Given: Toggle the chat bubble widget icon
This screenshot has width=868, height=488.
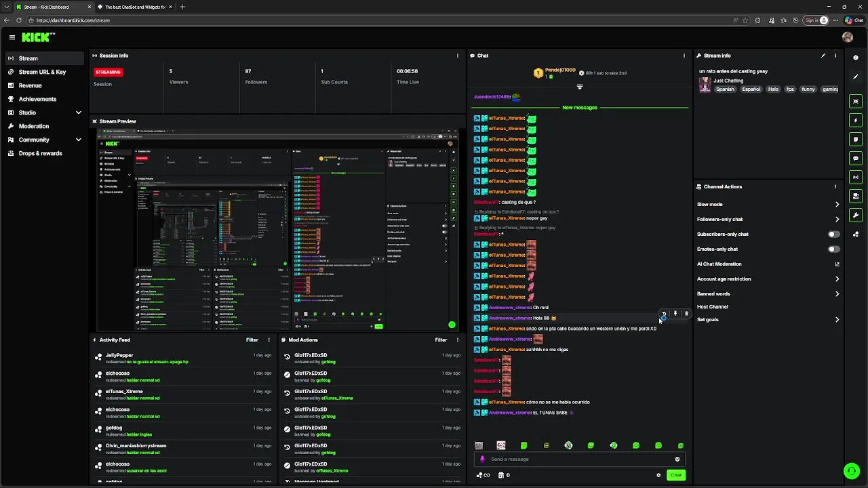Looking at the screenshot, I should tap(856, 158).
